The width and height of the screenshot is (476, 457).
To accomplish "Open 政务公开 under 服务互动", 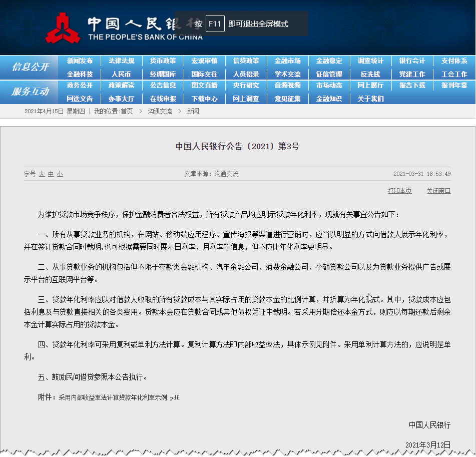I will [x=80, y=85].
